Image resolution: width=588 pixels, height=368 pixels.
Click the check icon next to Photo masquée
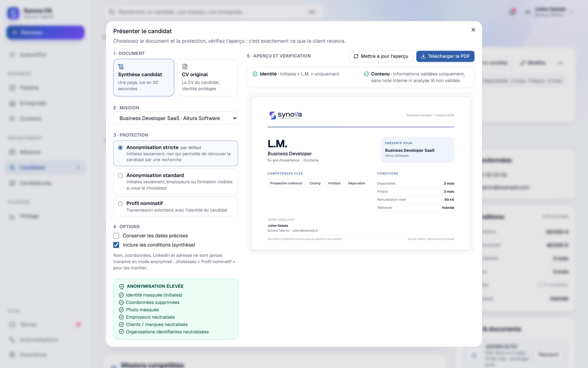(x=121, y=310)
